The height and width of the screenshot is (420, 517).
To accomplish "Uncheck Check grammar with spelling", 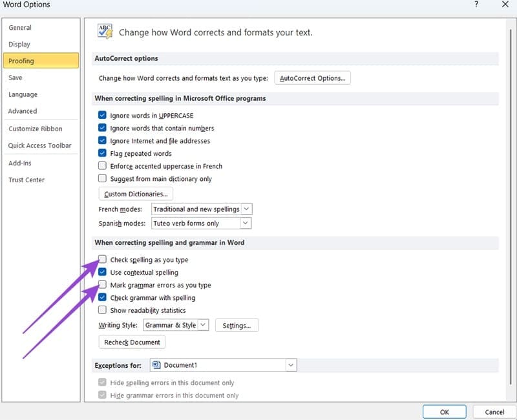I will tap(102, 297).
